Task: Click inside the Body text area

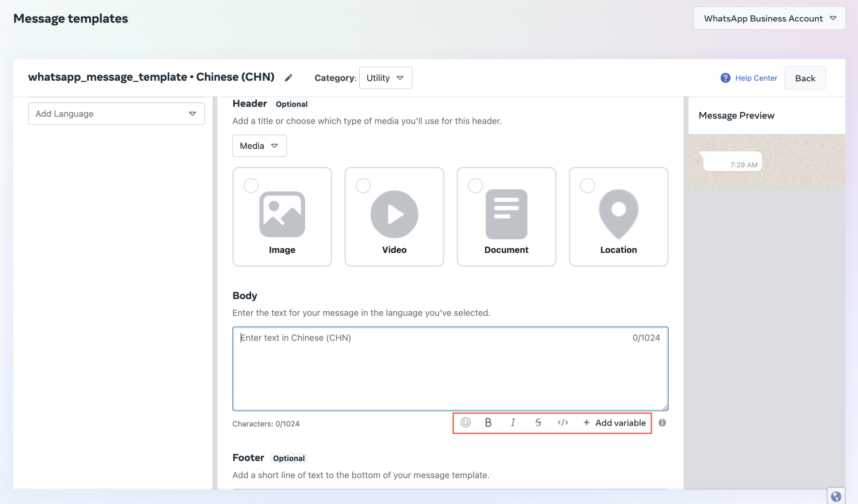Action: (x=450, y=369)
